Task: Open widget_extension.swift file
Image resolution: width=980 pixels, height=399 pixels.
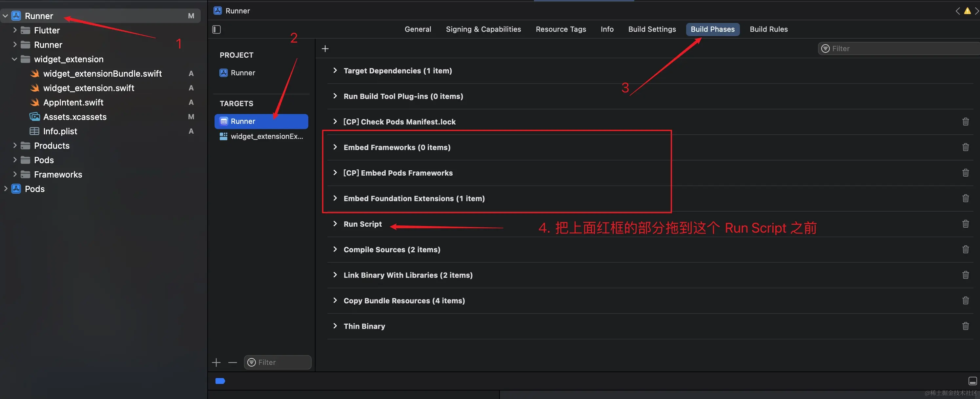Action: [88, 88]
